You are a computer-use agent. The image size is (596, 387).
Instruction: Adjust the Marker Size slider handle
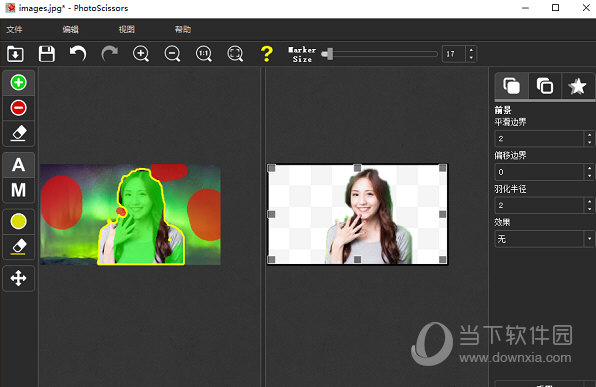click(x=328, y=54)
